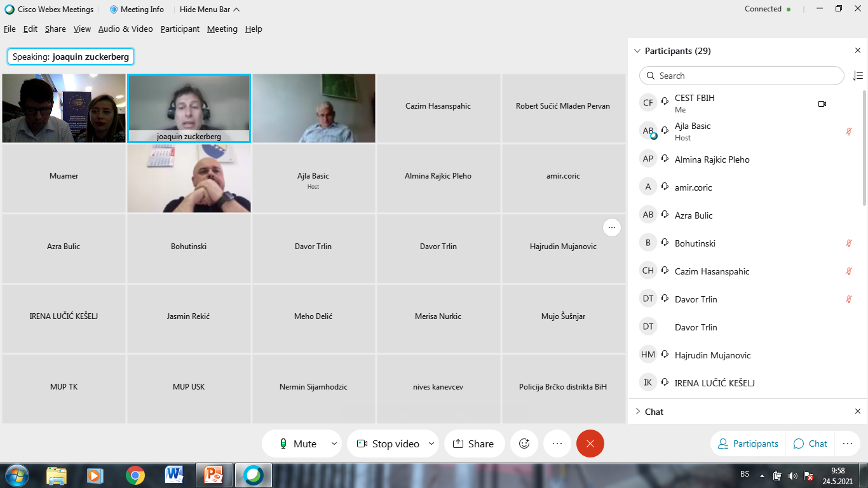Open the audio options arrow beside Mute
This screenshot has height=488, width=868.
coord(334,444)
